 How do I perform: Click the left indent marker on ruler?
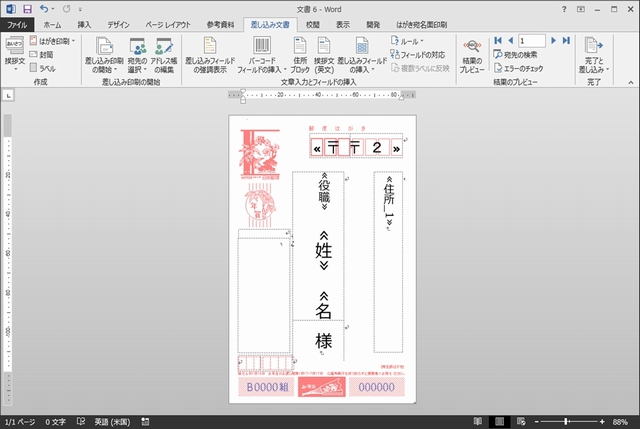(x=243, y=100)
